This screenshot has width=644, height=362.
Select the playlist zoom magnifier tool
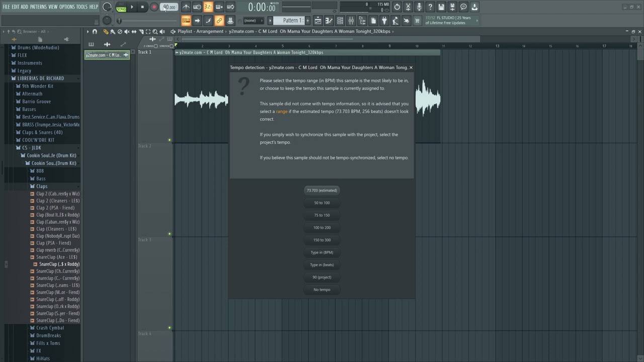click(155, 31)
